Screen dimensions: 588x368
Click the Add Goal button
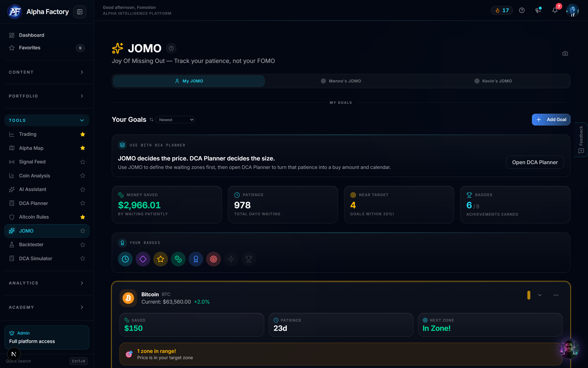[551, 120]
